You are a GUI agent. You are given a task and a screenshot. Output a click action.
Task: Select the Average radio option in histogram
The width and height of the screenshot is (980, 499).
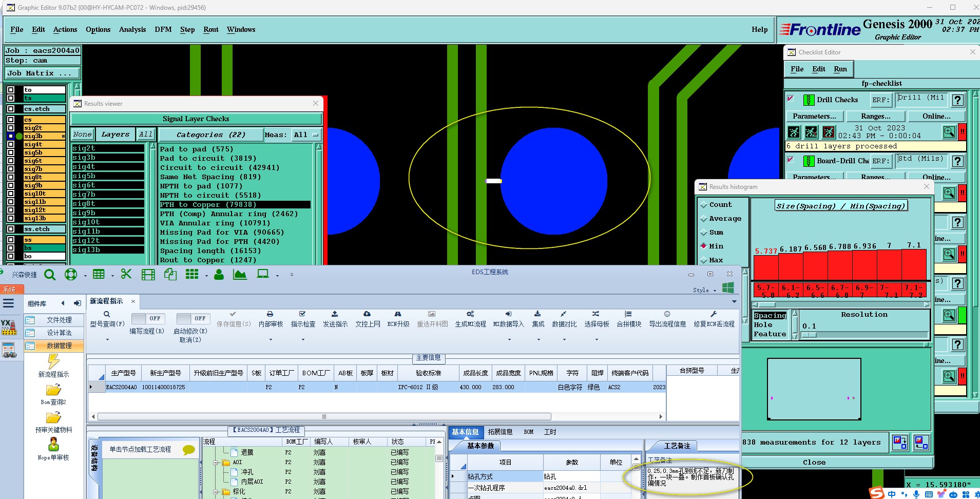pos(704,219)
